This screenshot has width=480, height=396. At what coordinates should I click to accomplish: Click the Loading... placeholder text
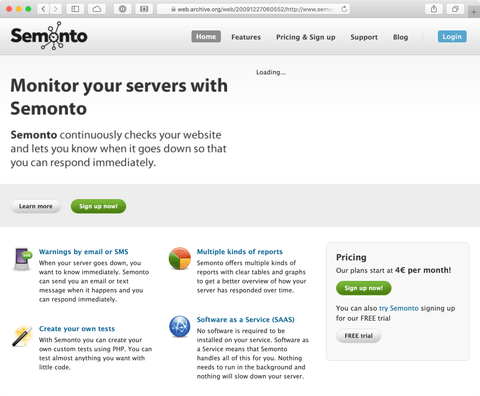tap(271, 72)
